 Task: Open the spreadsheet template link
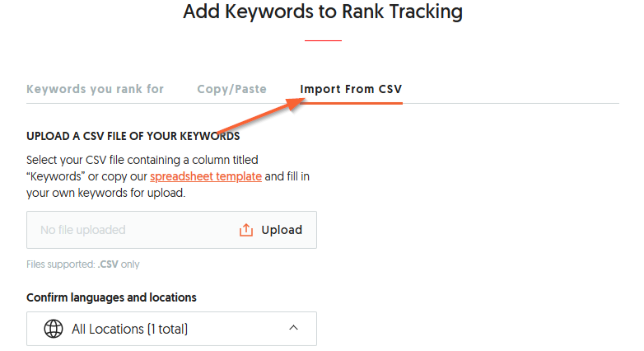[x=206, y=177]
